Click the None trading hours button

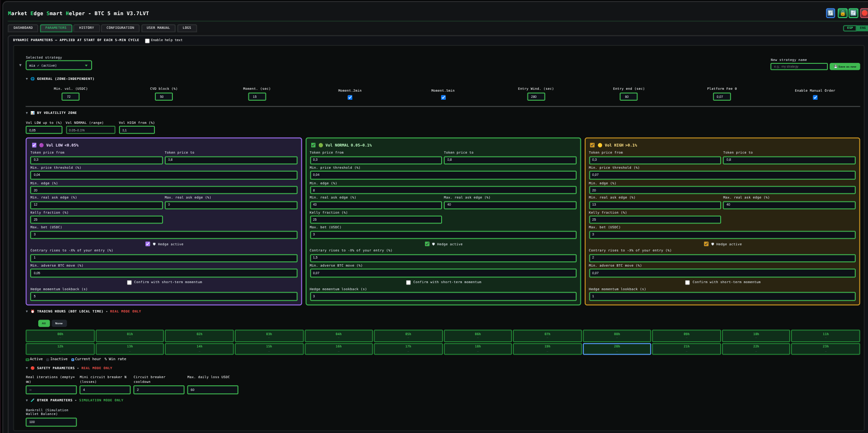click(59, 323)
